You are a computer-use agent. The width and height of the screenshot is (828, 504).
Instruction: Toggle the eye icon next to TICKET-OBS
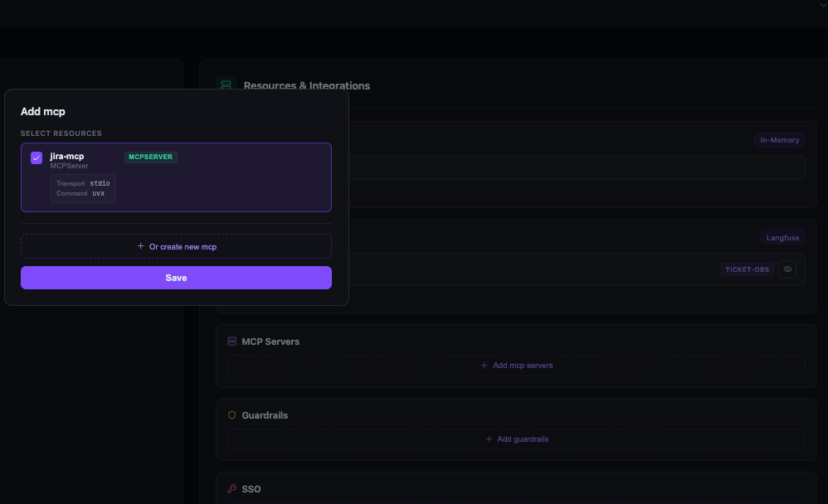tap(787, 269)
